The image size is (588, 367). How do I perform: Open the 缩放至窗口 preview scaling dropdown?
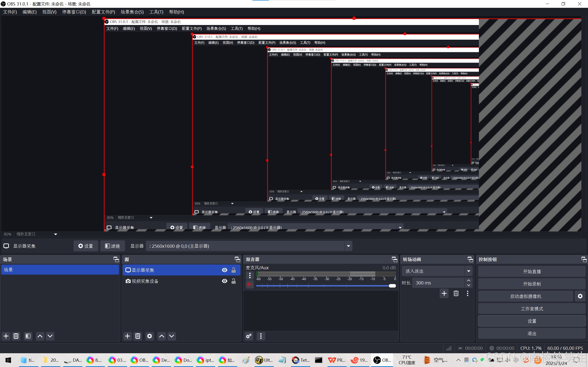(55, 234)
